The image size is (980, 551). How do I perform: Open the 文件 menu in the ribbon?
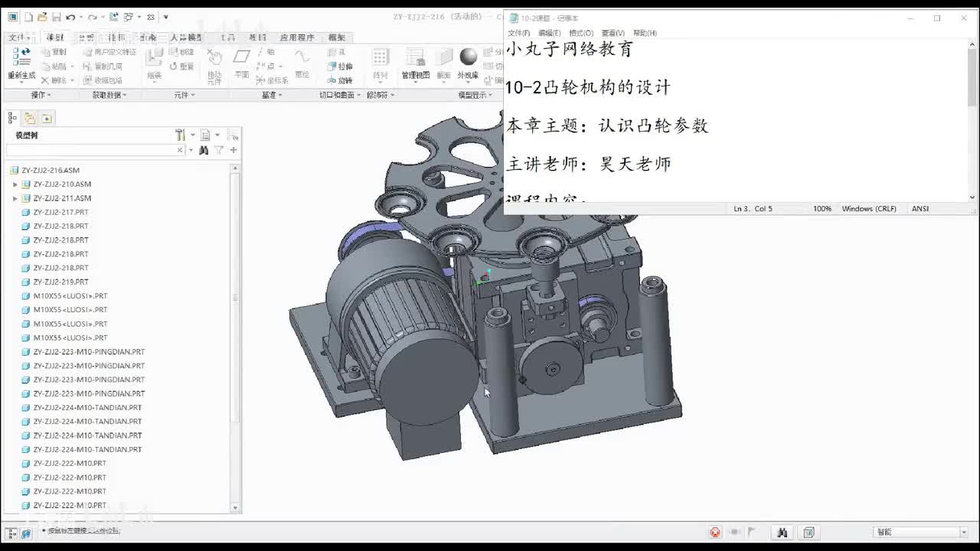click(18, 37)
